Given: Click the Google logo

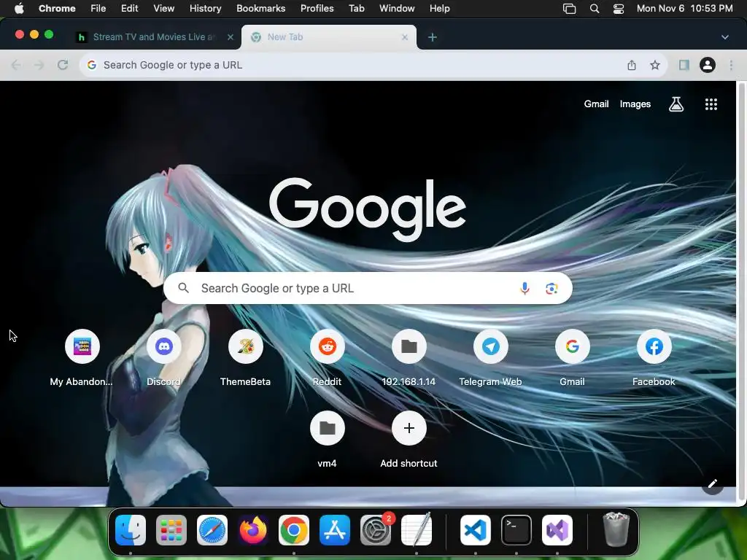Looking at the screenshot, I should [x=368, y=209].
